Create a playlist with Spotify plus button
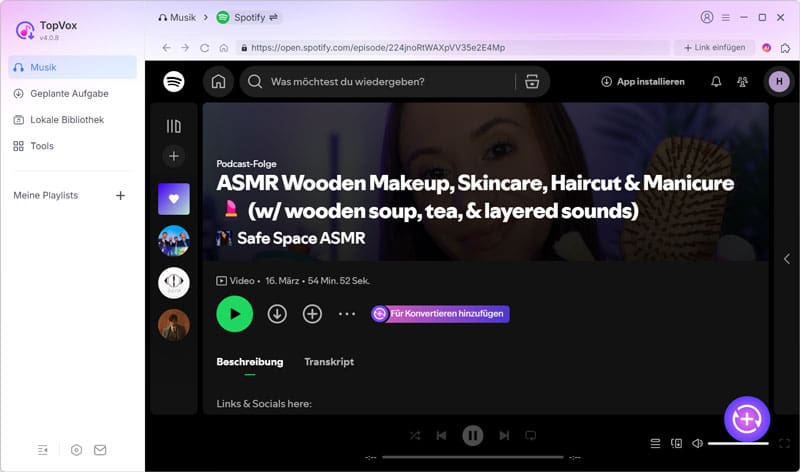Viewport: 800px width, 472px height. coord(174,156)
